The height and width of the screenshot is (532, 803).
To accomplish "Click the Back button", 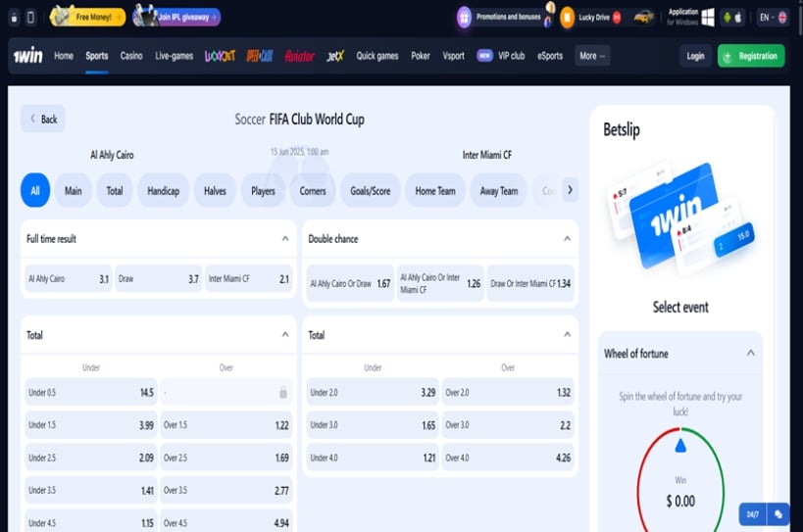I will [43, 120].
